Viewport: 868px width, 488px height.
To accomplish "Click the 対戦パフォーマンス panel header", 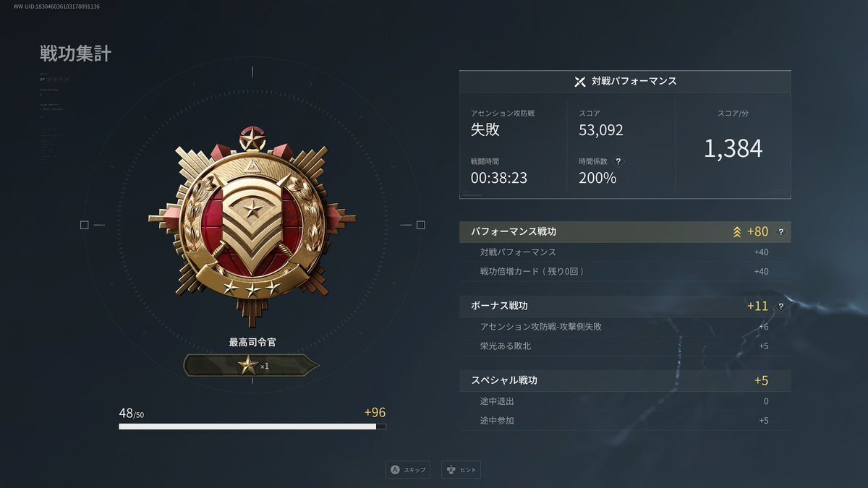I will 625,82.
